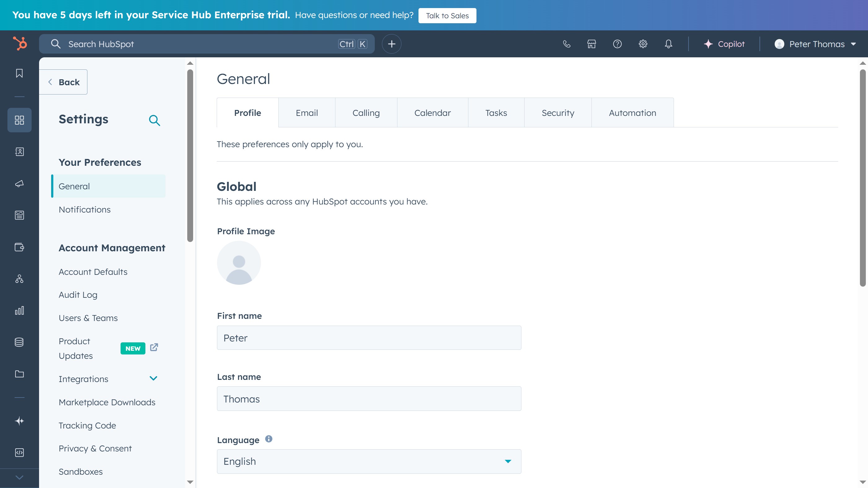Open the CRM contacts icon in the sidebar
The height and width of the screenshot is (488, 868).
[19, 152]
